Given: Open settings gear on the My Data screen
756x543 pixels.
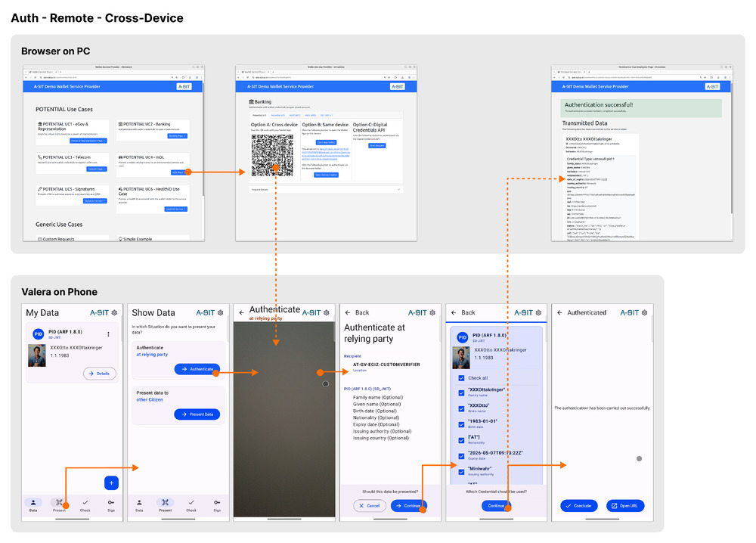Looking at the screenshot, I should (x=114, y=312).
